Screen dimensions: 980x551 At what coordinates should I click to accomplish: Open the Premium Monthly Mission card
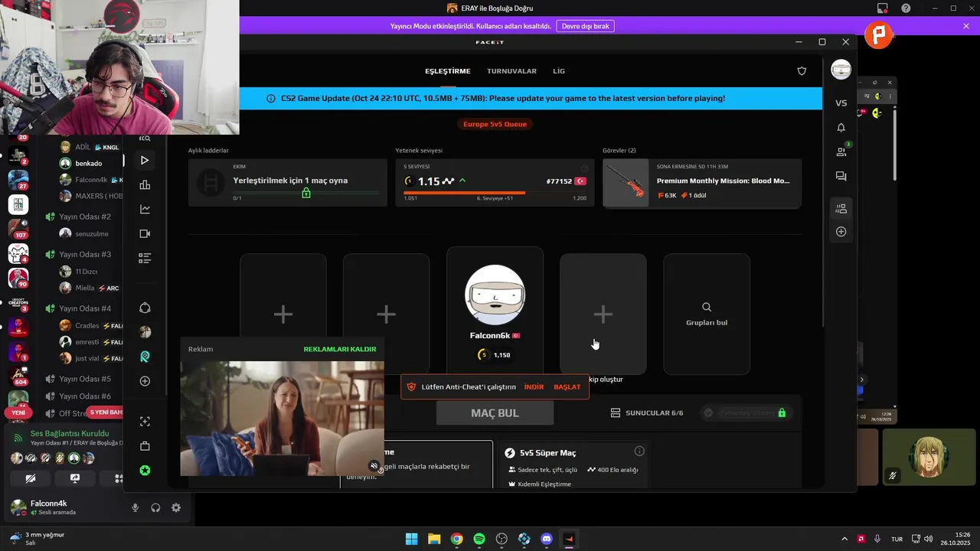tap(702, 183)
